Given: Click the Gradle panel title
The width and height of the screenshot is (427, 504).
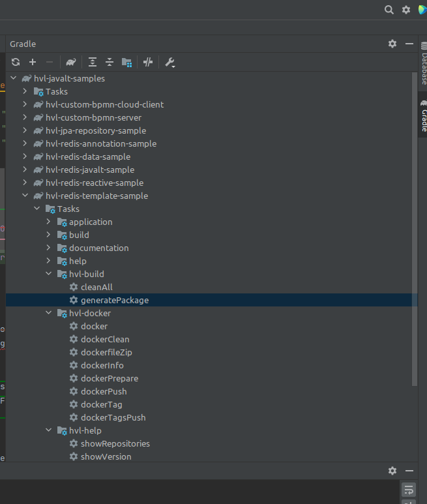Looking at the screenshot, I should point(23,44).
